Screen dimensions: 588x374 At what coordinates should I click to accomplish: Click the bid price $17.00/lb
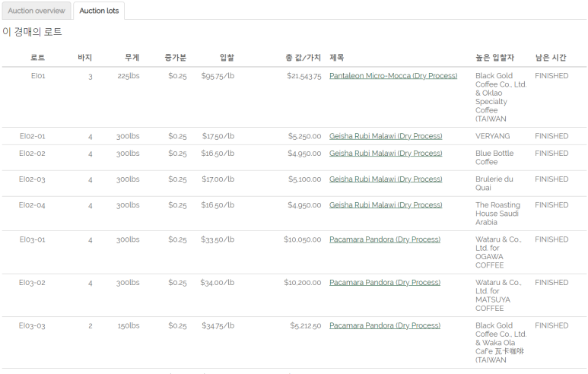[218, 179]
